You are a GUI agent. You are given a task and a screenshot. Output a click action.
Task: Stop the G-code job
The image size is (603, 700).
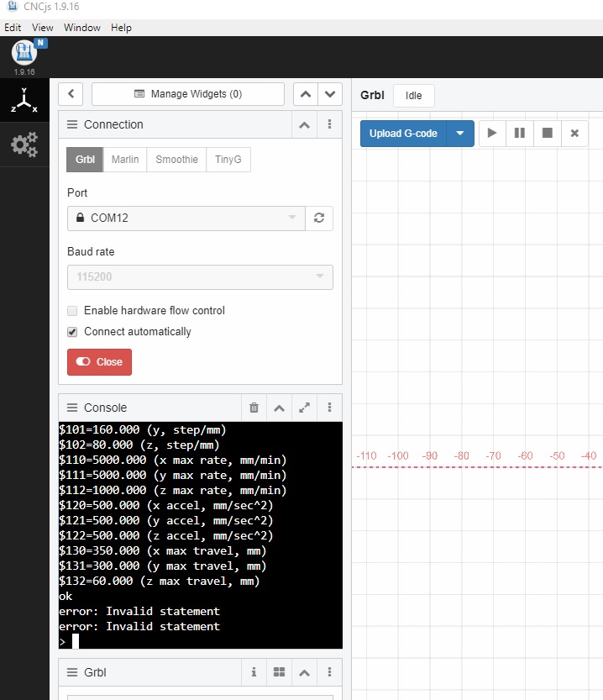pyautogui.click(x=548, y=133)
